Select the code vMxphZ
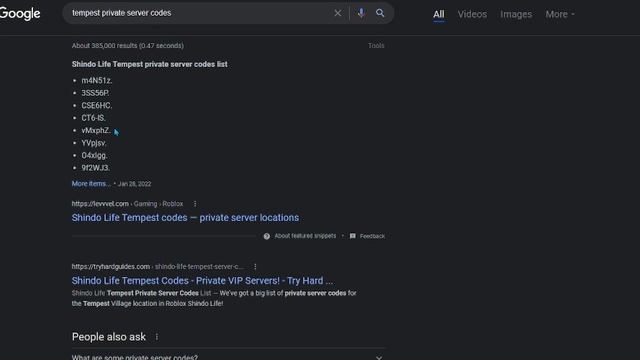The image size is (640, 360). pyautogui.click(x=96, y=131)
